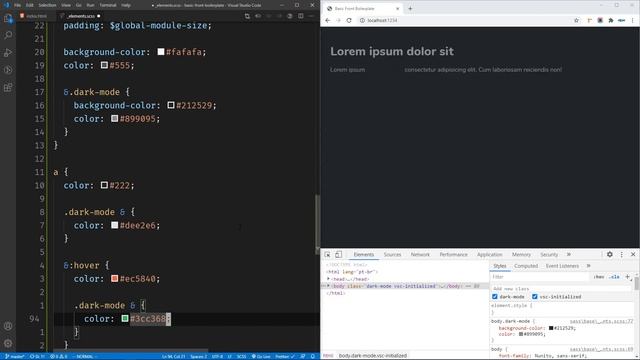The width and height of the screenshot is (640, 360).
Task: Open the Extensions view in VS Code
Action: point(8,87)
